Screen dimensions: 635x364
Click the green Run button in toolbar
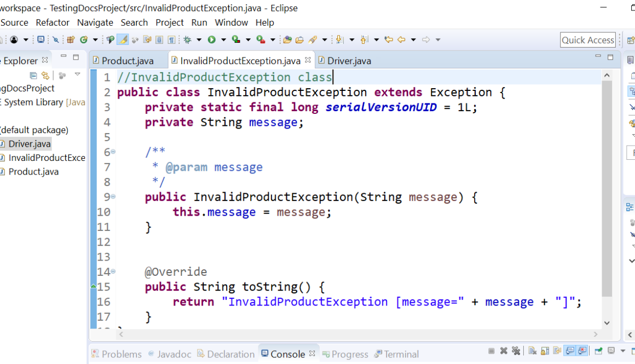click(x=210, y=39)
